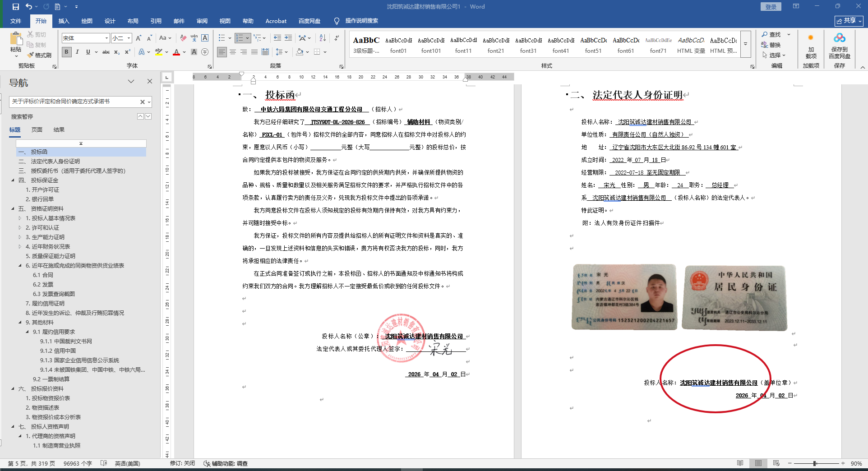Apply distributed alignment to the paragraph

click(x=265, y=52)
